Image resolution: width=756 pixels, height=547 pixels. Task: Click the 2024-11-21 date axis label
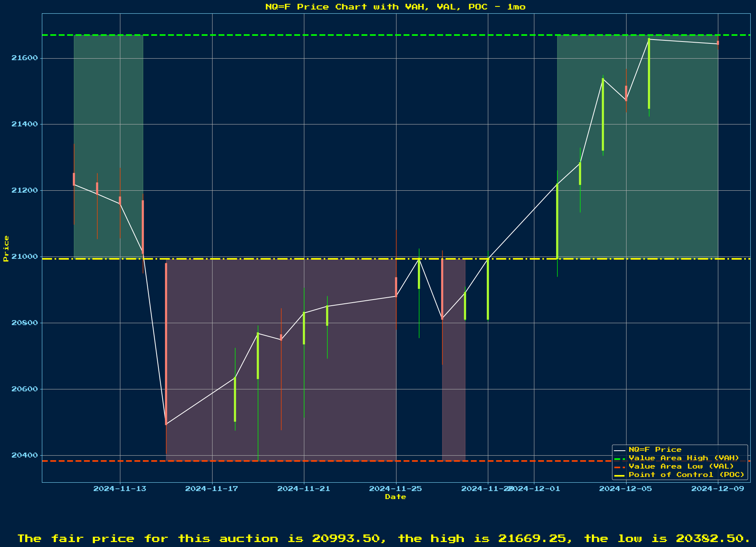coord(304,489)
